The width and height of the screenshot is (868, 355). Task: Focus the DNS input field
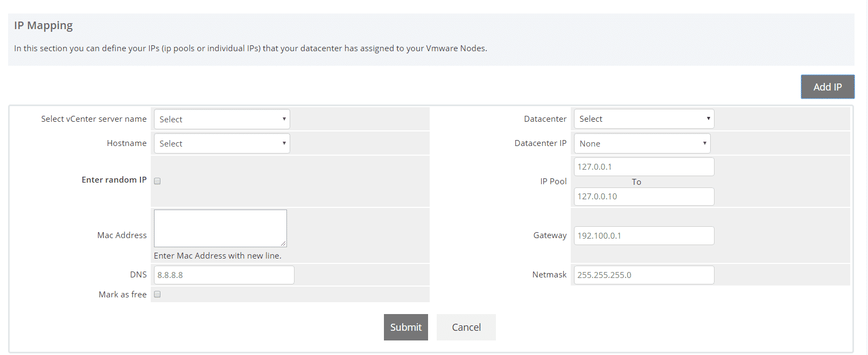point(224,275)
